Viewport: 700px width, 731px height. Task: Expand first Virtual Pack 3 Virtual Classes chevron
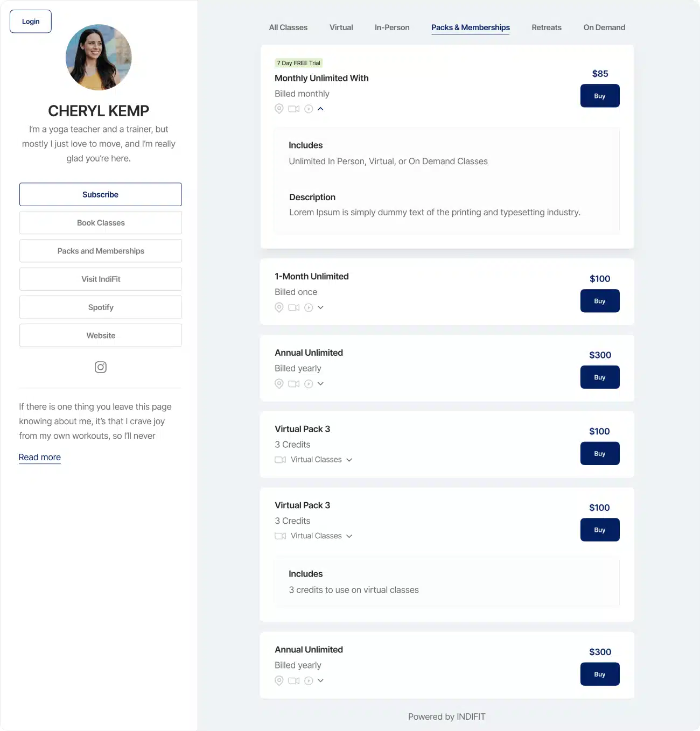click(349, 460)
